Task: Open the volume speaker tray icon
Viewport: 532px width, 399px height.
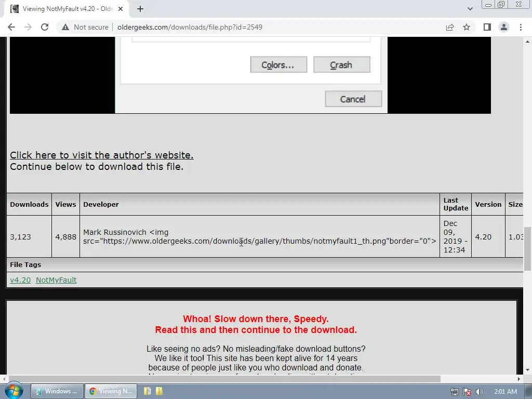Action: tap(480, 392)
